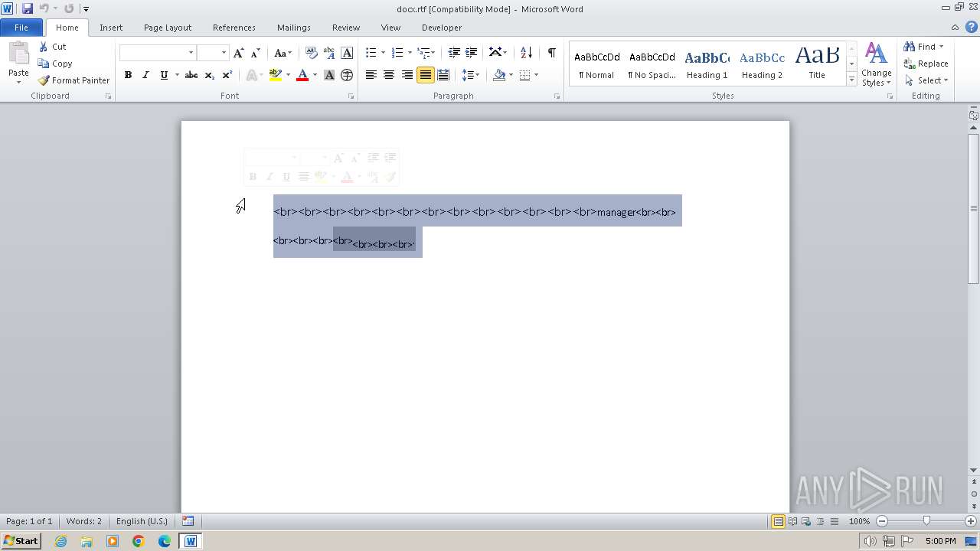Click the Character Border icon

pos(347,53)
